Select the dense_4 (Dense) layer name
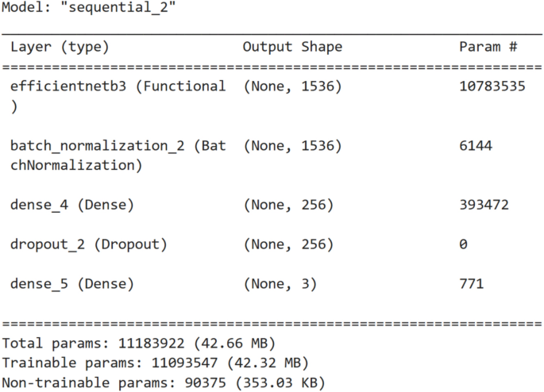Screen dimensions: 544x392 72,206
